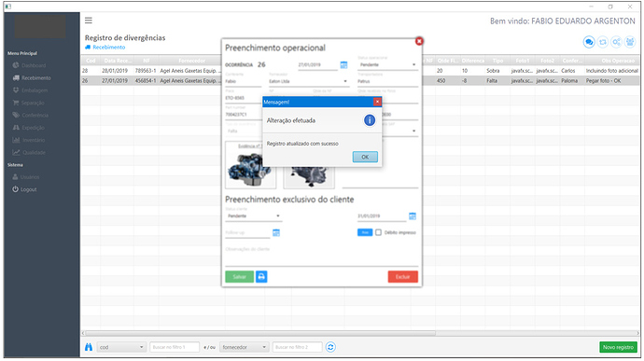
Task: Close the Preenchimento operacional form with red X
Action: point(419,41)
